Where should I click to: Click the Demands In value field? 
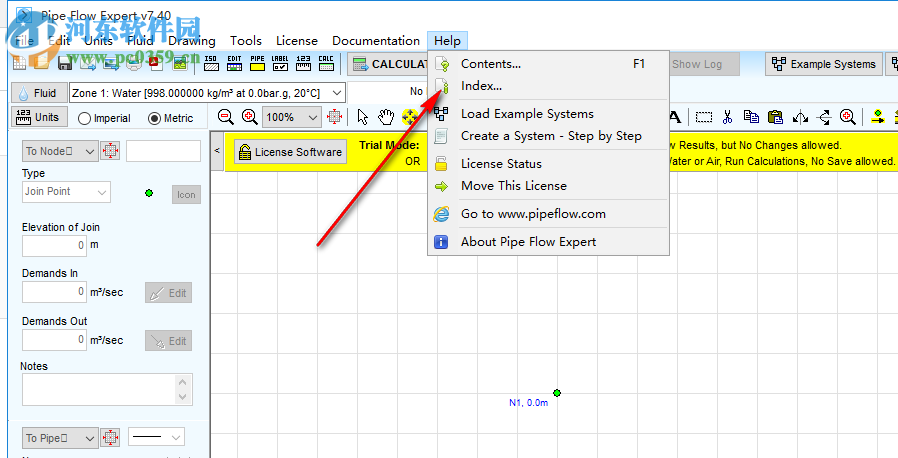coord(54,292)
